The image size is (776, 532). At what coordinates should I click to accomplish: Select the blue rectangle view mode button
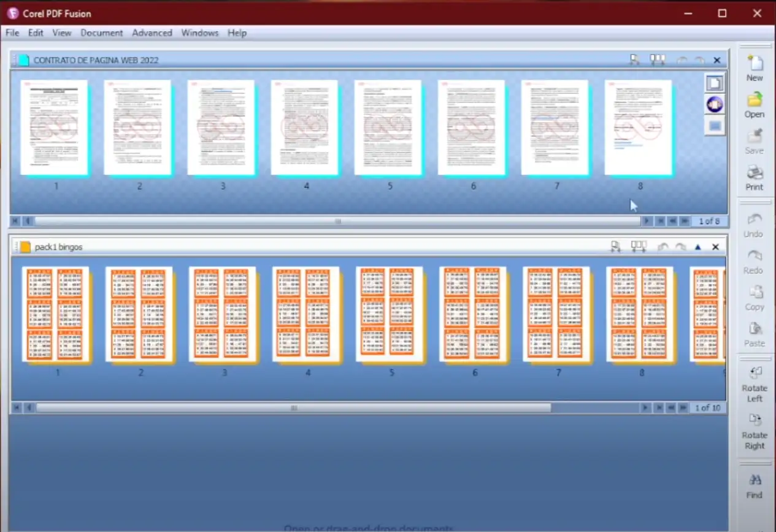(x=714, y=126)
